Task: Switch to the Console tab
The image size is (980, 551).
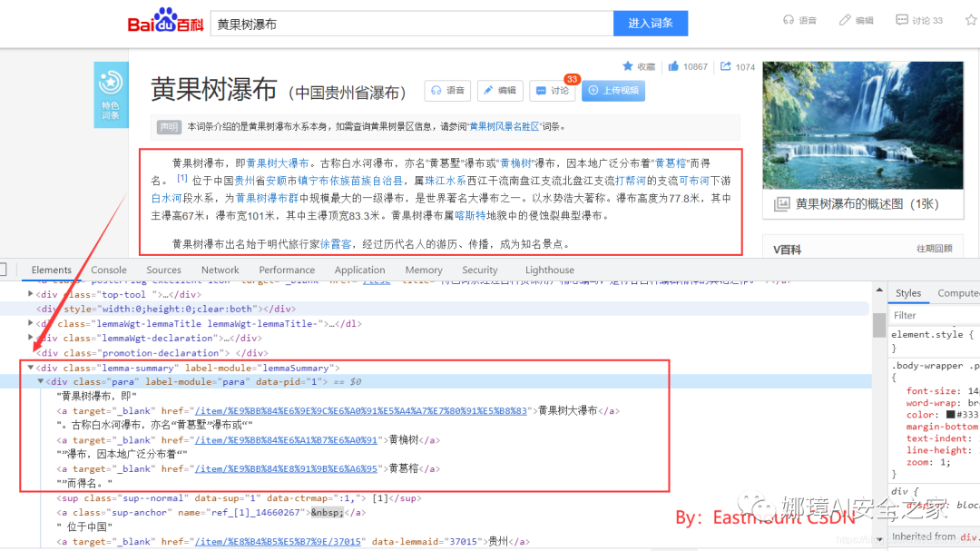Action: [x=109, y=270]
